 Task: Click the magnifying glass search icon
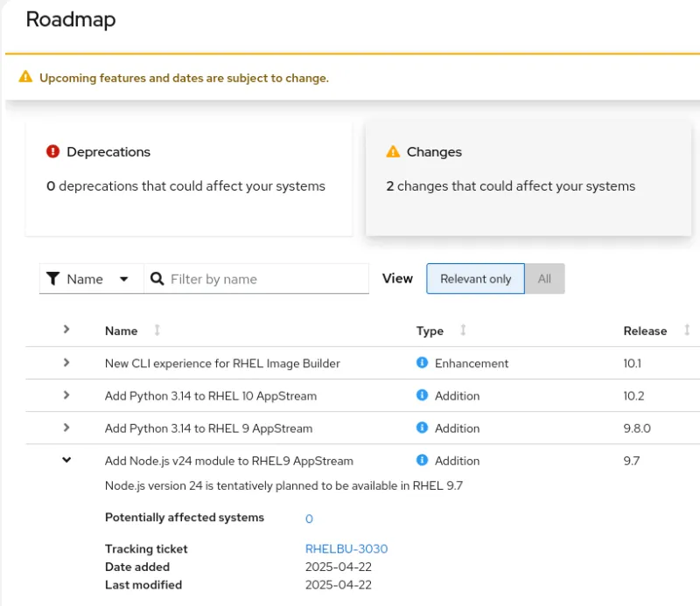click(157, 278)
